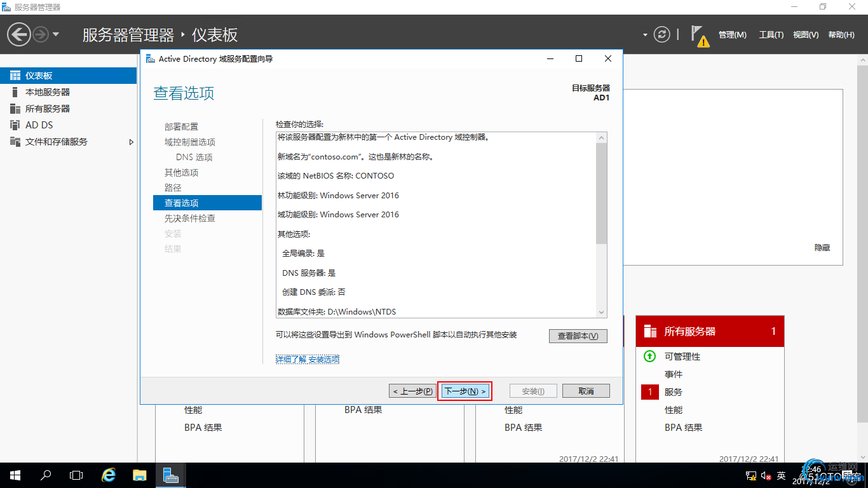Click the muted volume tray icon
Image resolution: width=868 pixels, height=488 pixels.
click(x=766, y=476)
